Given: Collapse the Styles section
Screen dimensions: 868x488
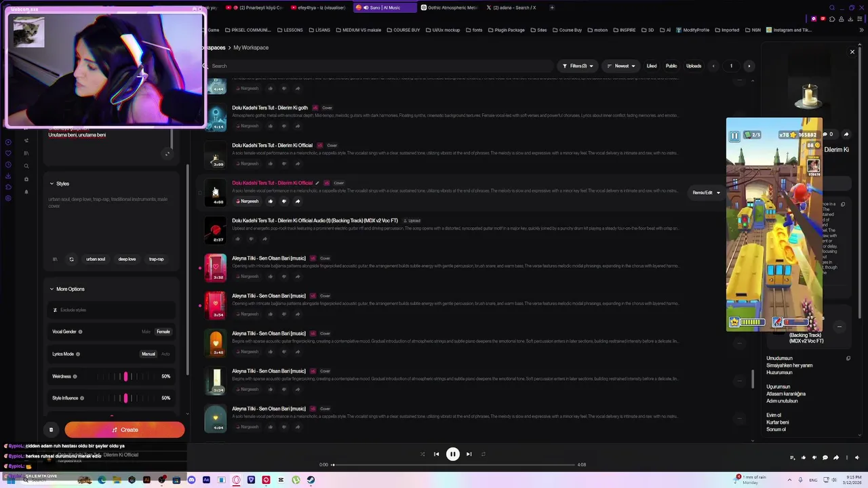Looking at the screenshot, I should click(x=59, y=184).
